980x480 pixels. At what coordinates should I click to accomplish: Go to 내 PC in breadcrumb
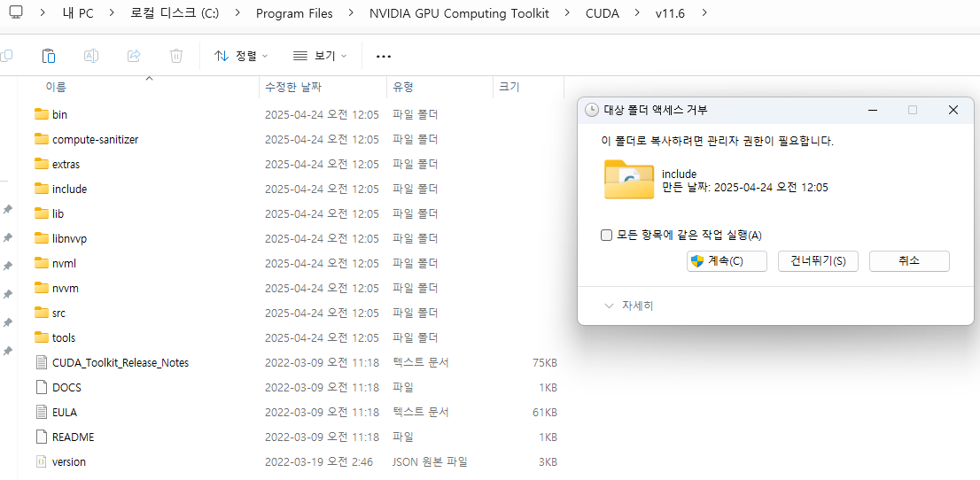[x=78, y=13]
